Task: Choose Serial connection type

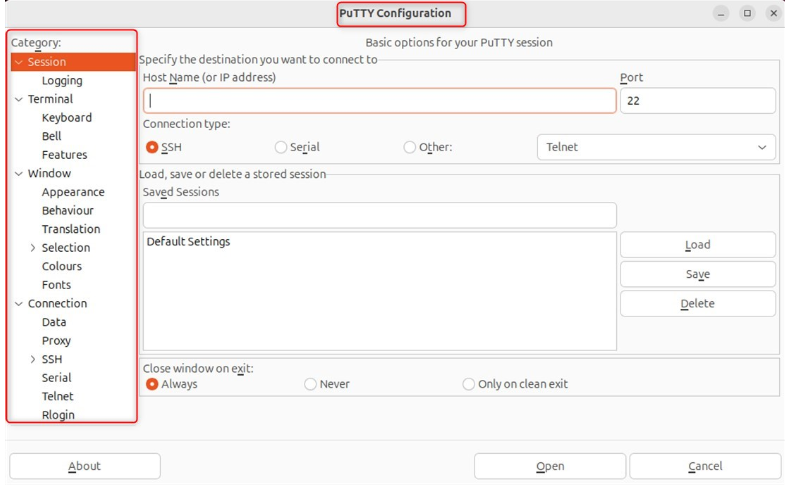Action: (x=281, y=147)
